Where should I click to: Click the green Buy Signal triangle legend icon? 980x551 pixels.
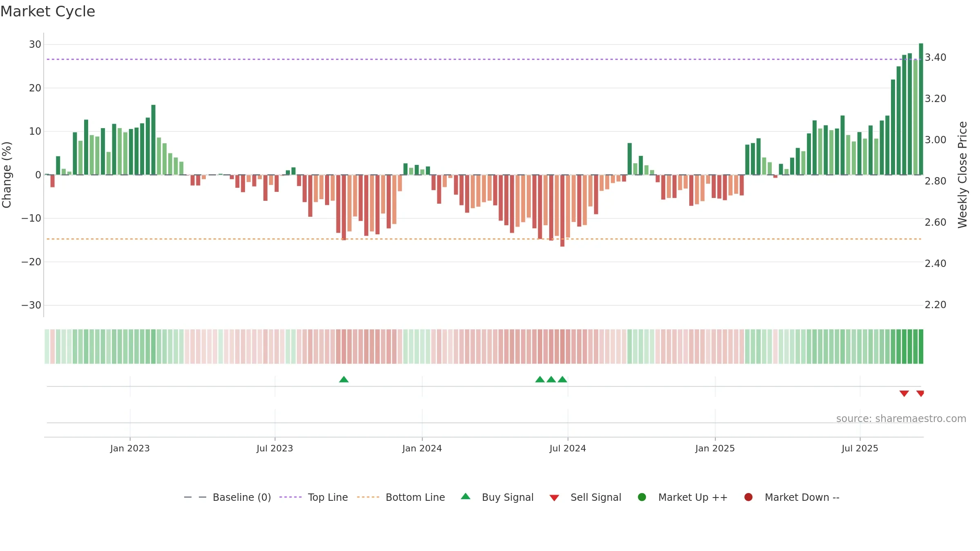click(x=465, y=496)
